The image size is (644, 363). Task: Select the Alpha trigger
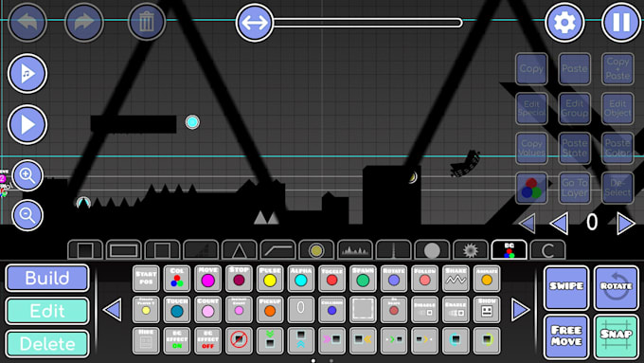tap(300, 279)
